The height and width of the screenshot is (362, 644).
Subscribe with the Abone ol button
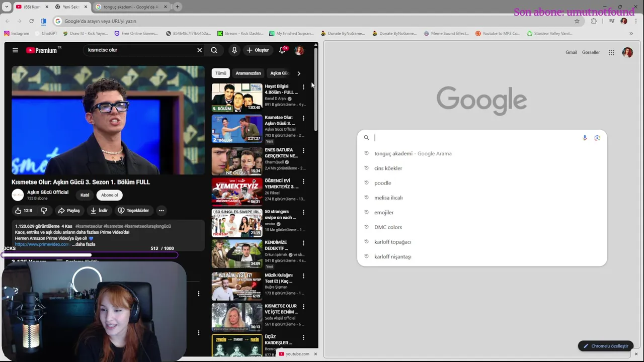tap(109, 195)
